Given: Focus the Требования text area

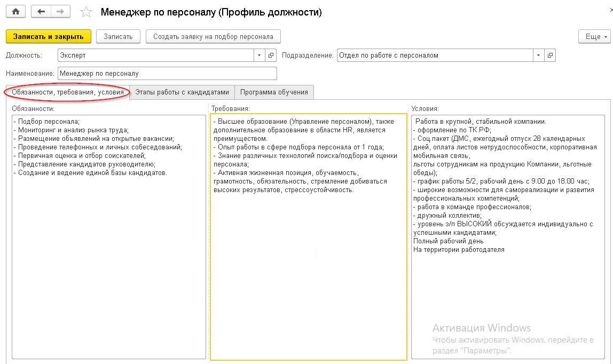Looking at the screenshot, I should (x=309, y=267).
